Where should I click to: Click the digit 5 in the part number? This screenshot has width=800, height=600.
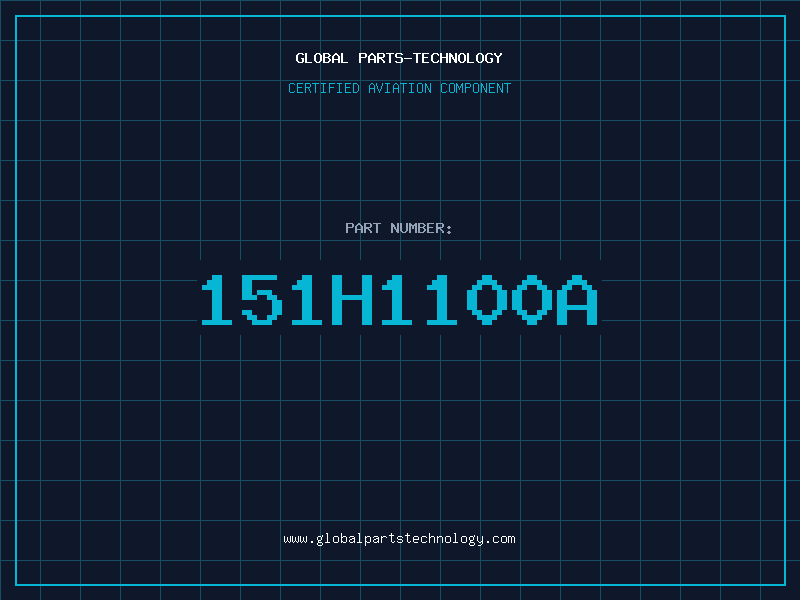click(x=262, y=299)
